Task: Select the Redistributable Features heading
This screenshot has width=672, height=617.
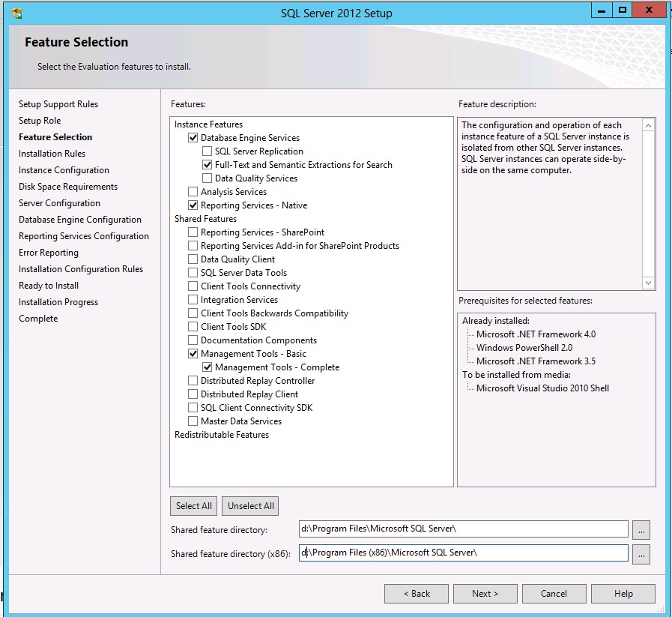Action: click(222, 435)
